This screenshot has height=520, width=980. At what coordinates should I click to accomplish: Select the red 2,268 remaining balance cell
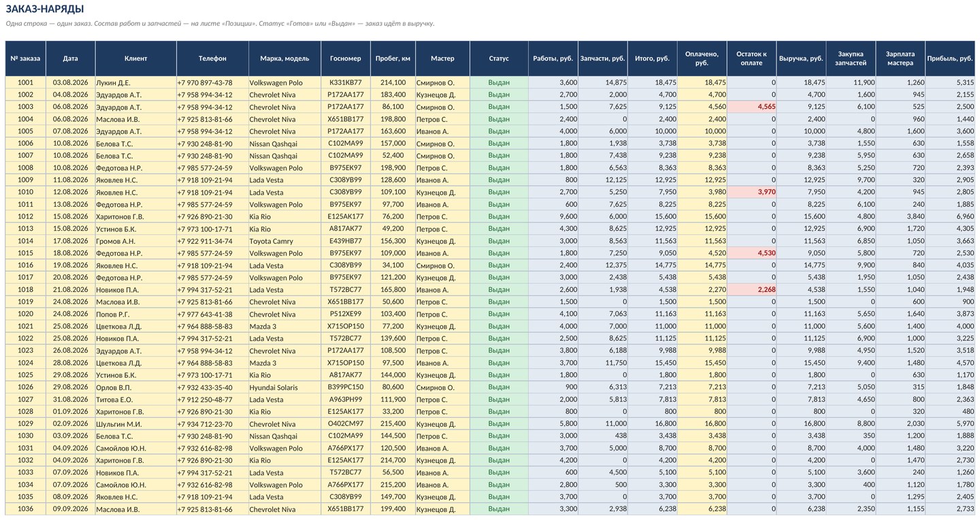tap(752, 289)
